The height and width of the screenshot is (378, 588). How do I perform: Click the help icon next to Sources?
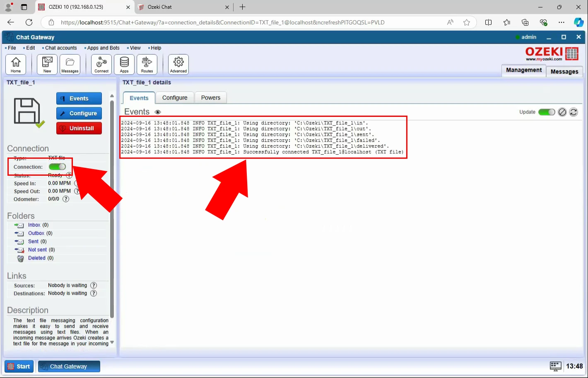(x=94, y=285)
